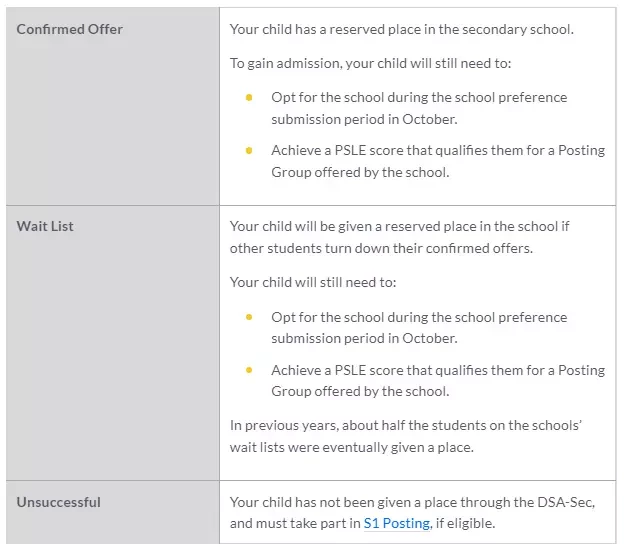624x552 pixels.
Task: Click 'To gain admission' sentence
Action: point(370,63)
